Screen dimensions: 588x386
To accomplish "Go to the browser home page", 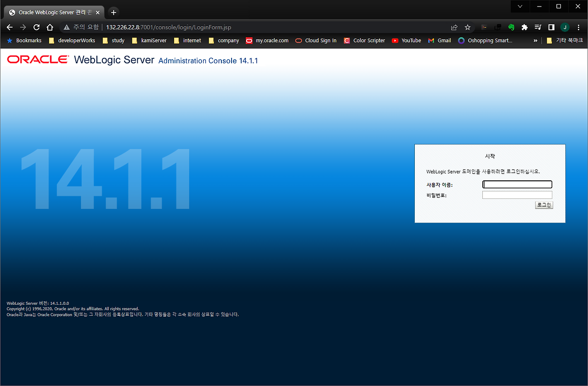I will tap(50, 27).
